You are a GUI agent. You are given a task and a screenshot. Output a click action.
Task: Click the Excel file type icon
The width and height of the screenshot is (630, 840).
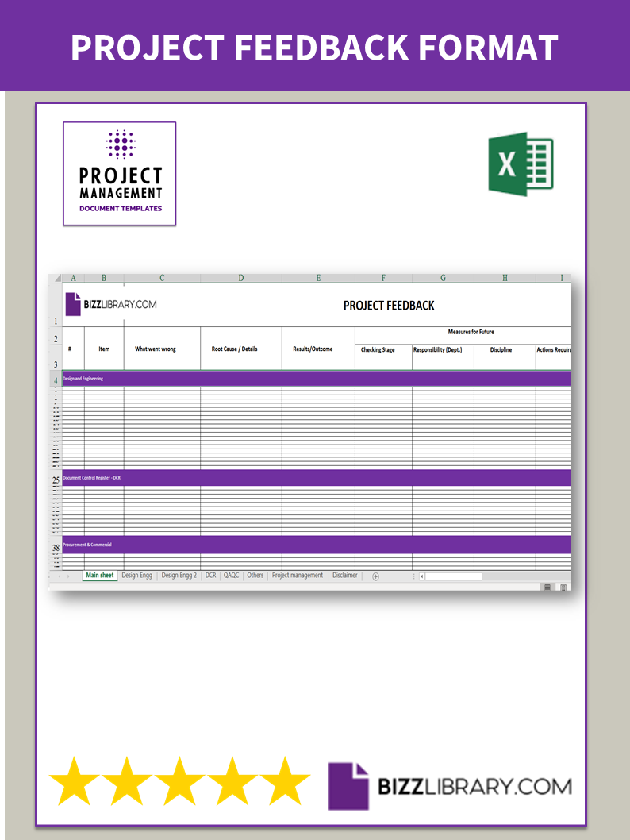521,164
